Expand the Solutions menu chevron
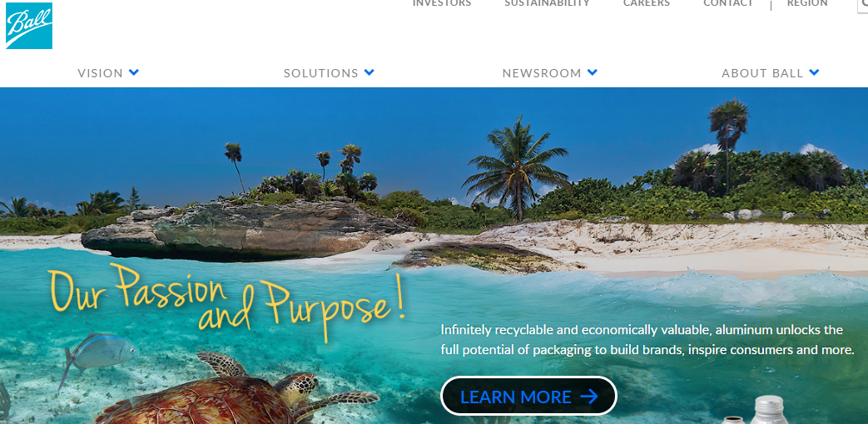This screenshot has width=868, height=424. 370,72
